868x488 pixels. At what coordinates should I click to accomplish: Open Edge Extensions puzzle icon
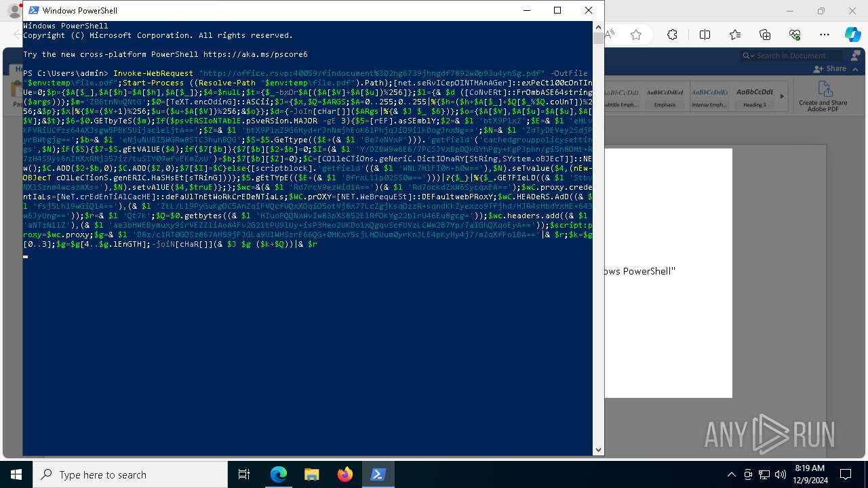click(x=672, y=35)
